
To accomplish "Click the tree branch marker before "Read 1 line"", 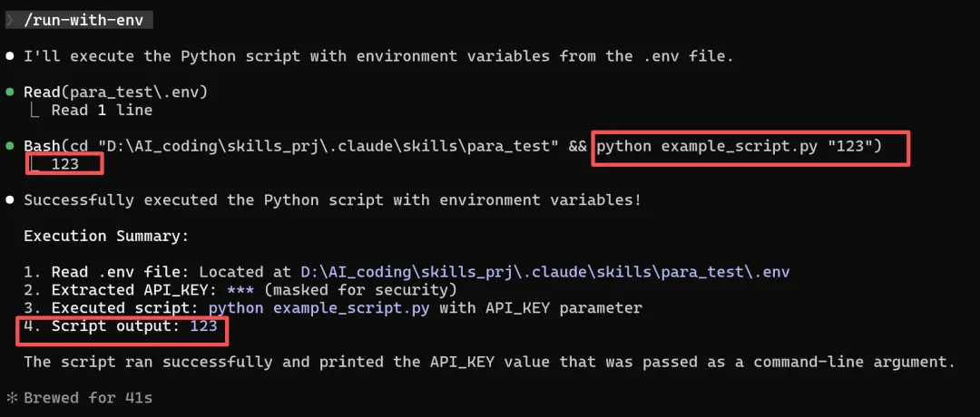I will (36, 111).
